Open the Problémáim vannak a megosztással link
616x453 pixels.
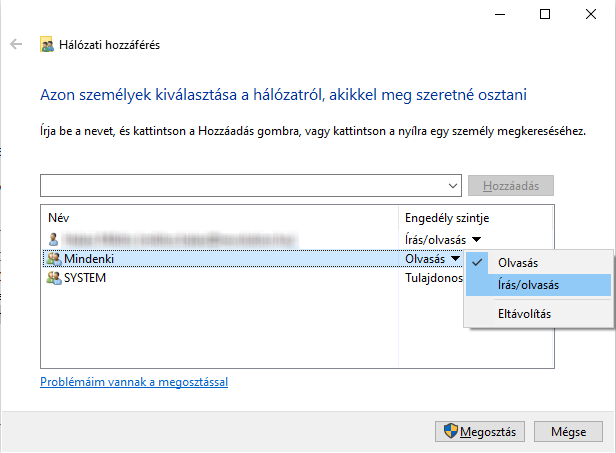[134, 381]
